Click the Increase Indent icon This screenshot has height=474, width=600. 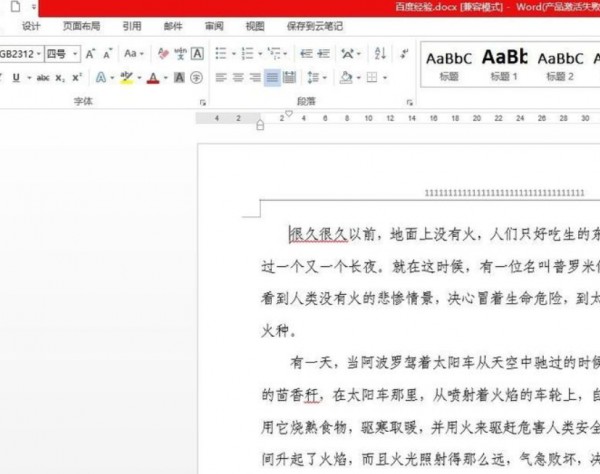pos(323,54)
